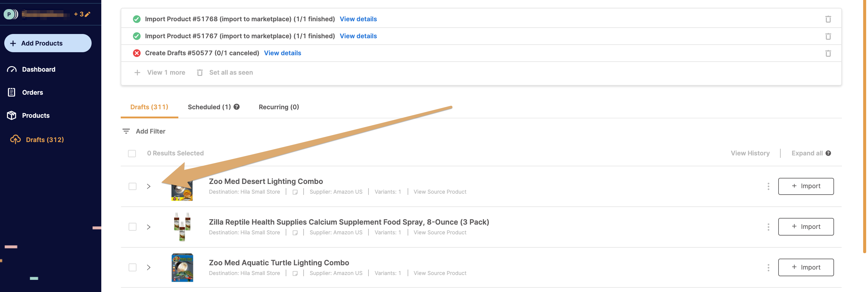
Task: Click the note icon on Zoo Med Aquatic Turtle row
Action: click(x=295, y=273)
